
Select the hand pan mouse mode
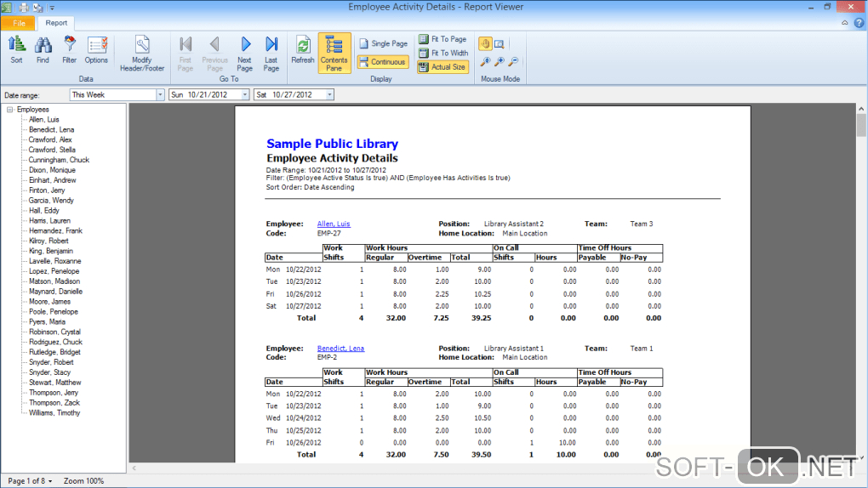point(485,43)
